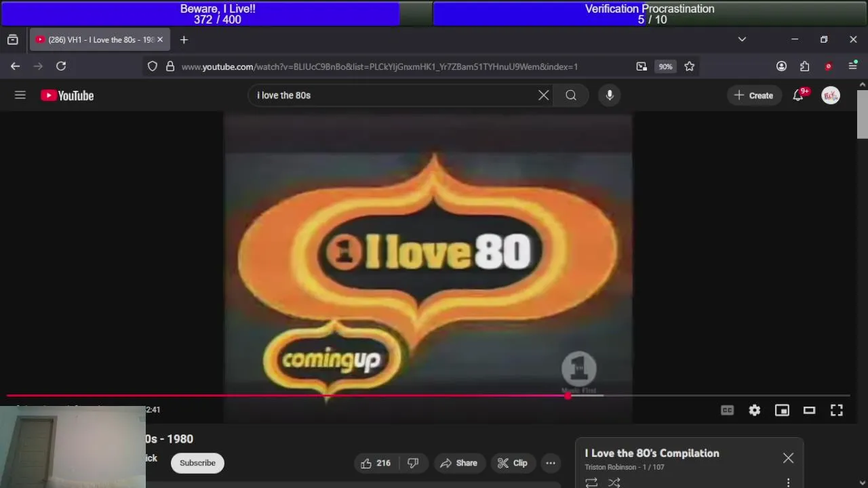This screenshot has height=488, width=868.
Task: Click the I Love the 80's Compilation title
Action: 652,453
